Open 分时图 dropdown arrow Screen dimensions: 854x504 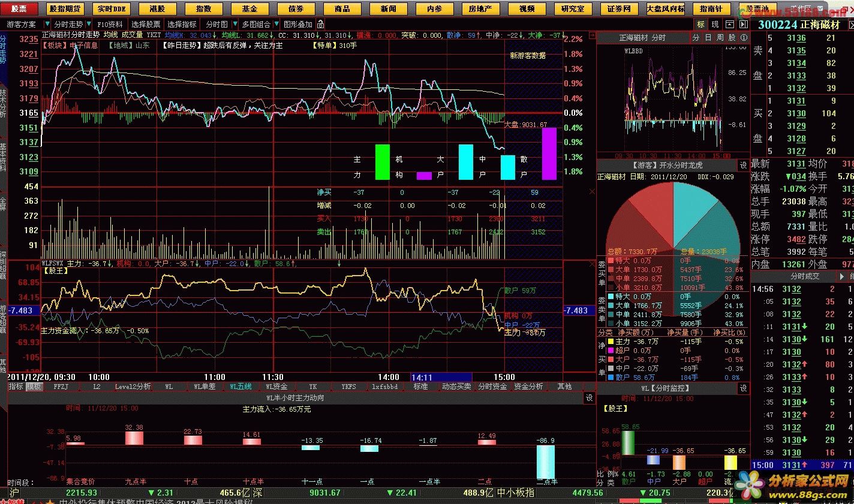tap(234, 25)
